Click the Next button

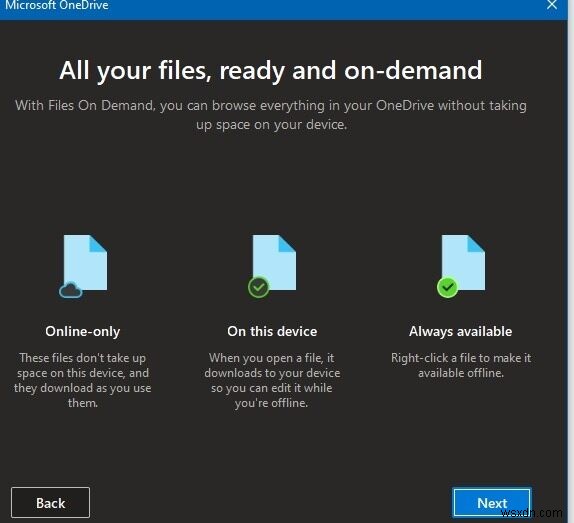[x=492, y=503]
